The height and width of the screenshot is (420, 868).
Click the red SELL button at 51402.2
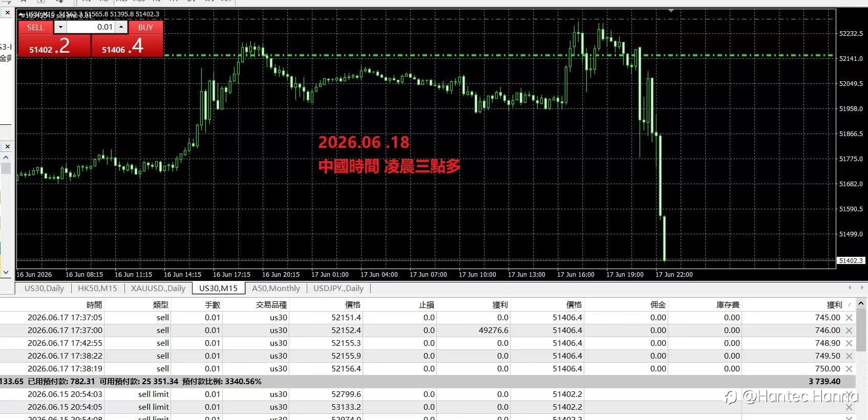pos(54,46)
